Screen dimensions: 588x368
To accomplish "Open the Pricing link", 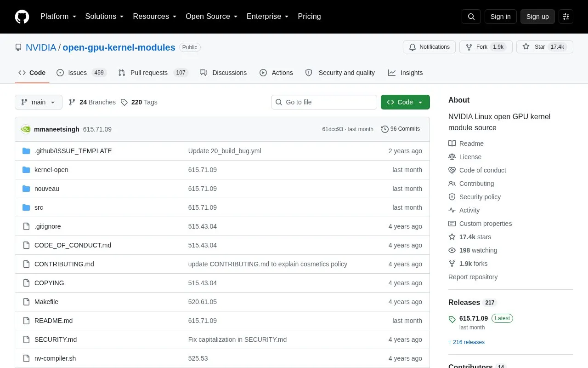I will pos(309,17).
